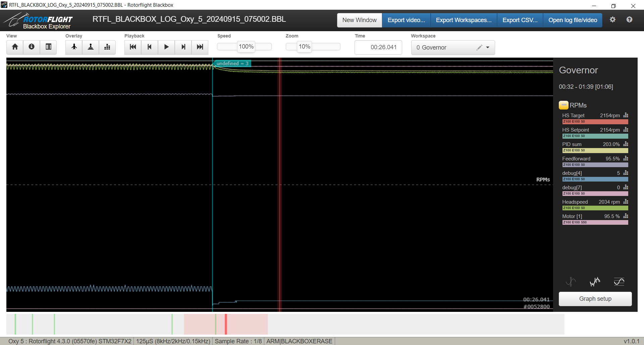Image resolution: width=644 pixels, height=345 pixels.
Task: Toggle the analyser overlay spectrum icon
Action: tap(107, 47)
